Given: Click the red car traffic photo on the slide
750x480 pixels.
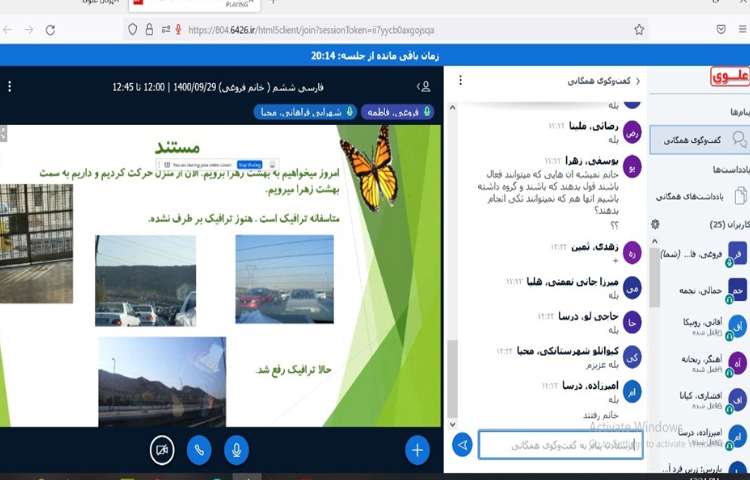Looking at the screenshot, I should click(285, 279).
